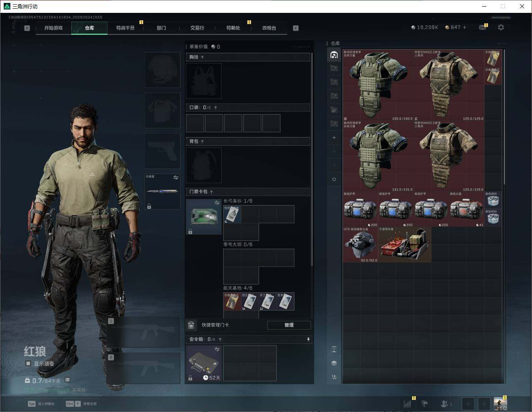
Task: Select the equipped knife in the melee slot
Action: pos(163,191)
